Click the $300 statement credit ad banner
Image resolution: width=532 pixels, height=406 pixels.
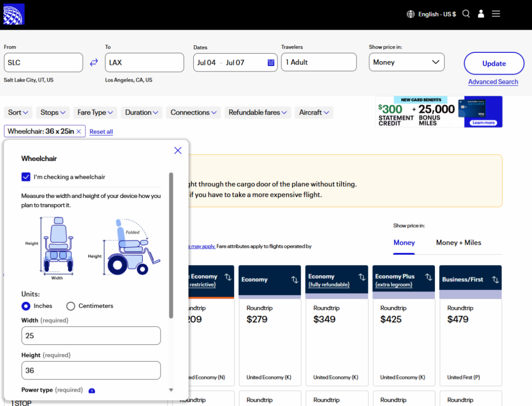439,112
